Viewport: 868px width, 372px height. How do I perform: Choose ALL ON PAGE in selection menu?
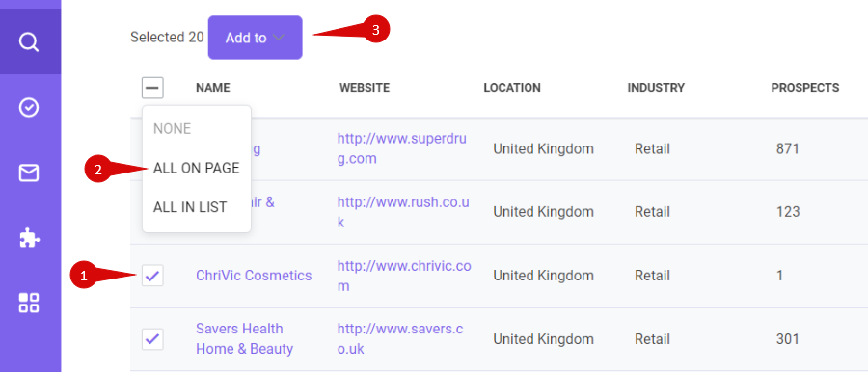pyautogui.click(x=197, y=169)
